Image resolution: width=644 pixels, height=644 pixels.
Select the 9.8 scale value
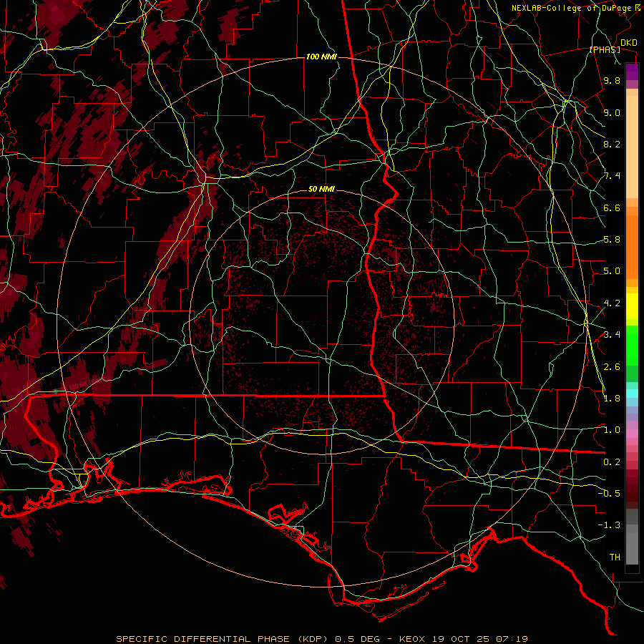tap(612, 80)
